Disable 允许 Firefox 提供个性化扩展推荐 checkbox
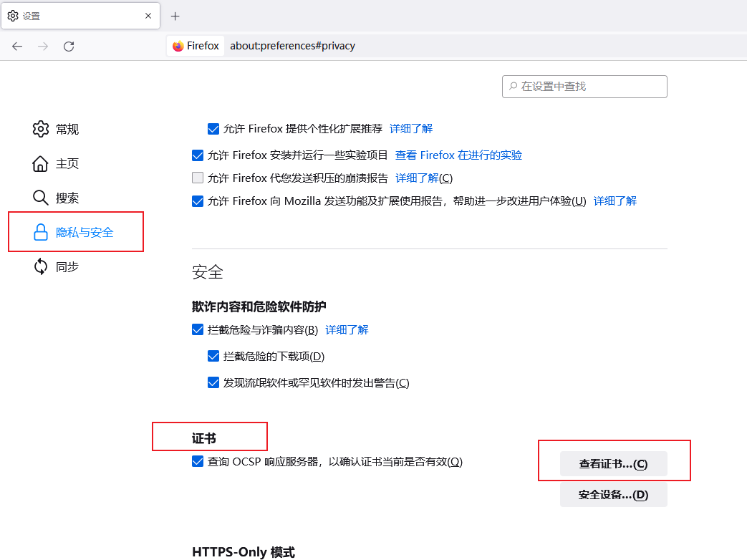 tap(213, 129)
